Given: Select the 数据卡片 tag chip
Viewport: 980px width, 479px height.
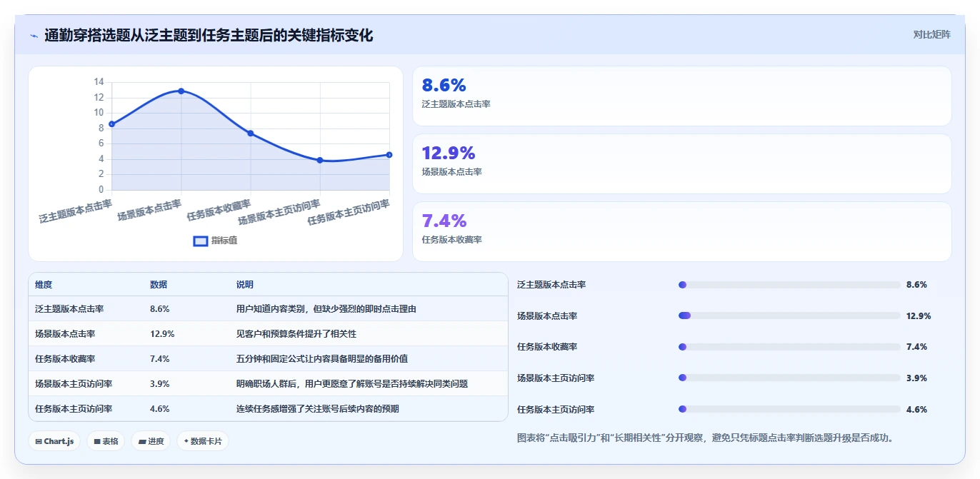Looking at the screenshot, I should [x=203, y=441].
